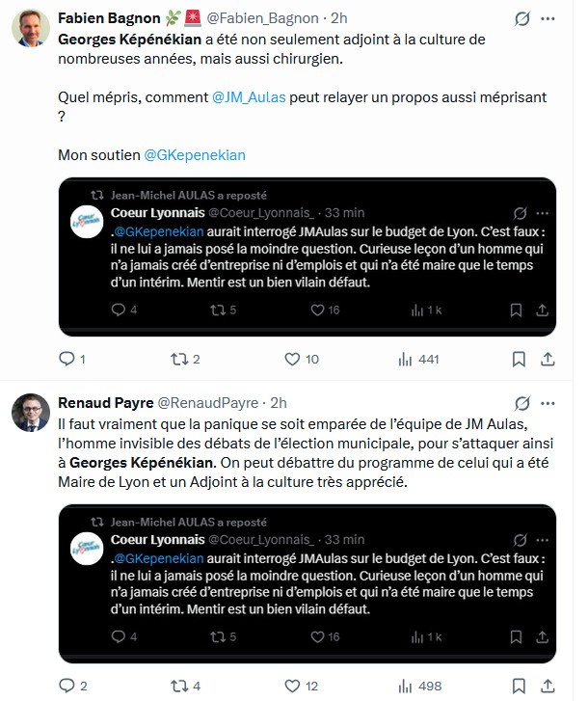Reply to Fabien Bagnon's tweet

[x=67, y=359]
